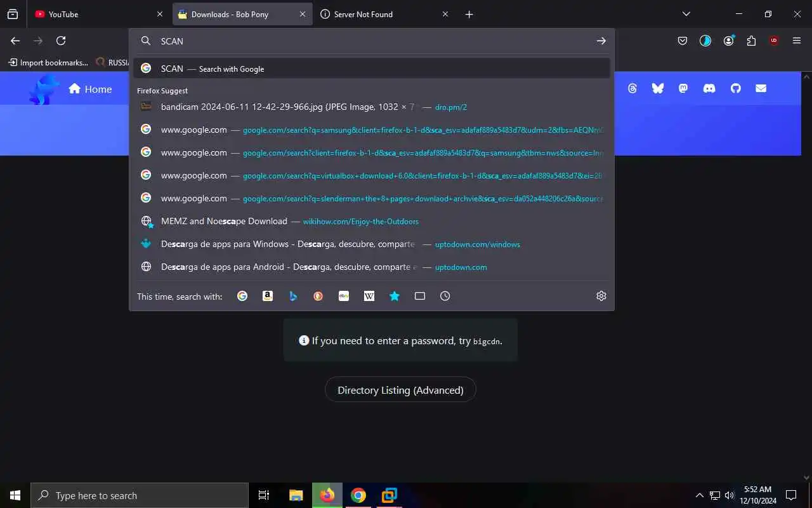Expand the list all tabs dropdown

(x=686, y=14)
